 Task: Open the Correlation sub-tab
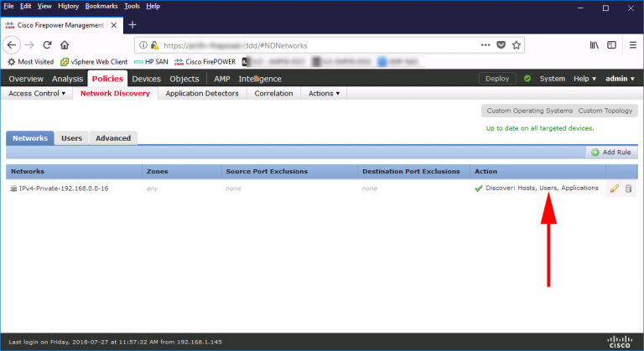pyautogui.click(x=273, y=93)
